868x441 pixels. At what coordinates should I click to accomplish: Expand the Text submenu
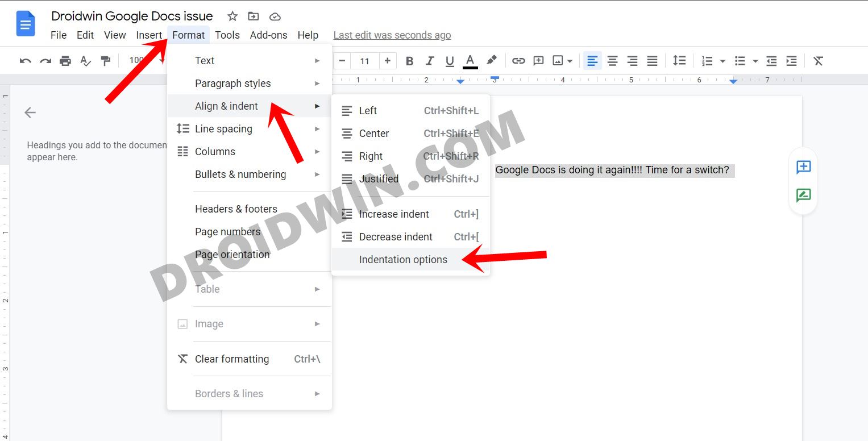250,61
